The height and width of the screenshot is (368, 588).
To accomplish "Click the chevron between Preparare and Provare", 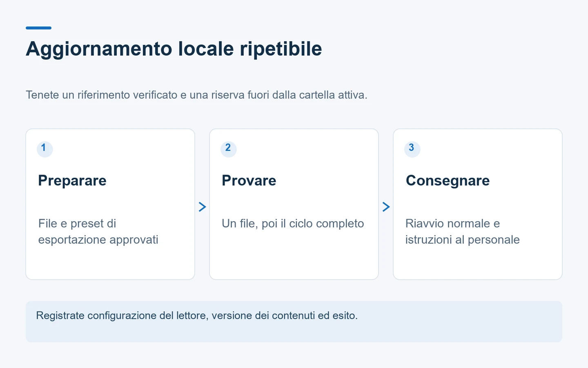I will [x=202, y=207].
